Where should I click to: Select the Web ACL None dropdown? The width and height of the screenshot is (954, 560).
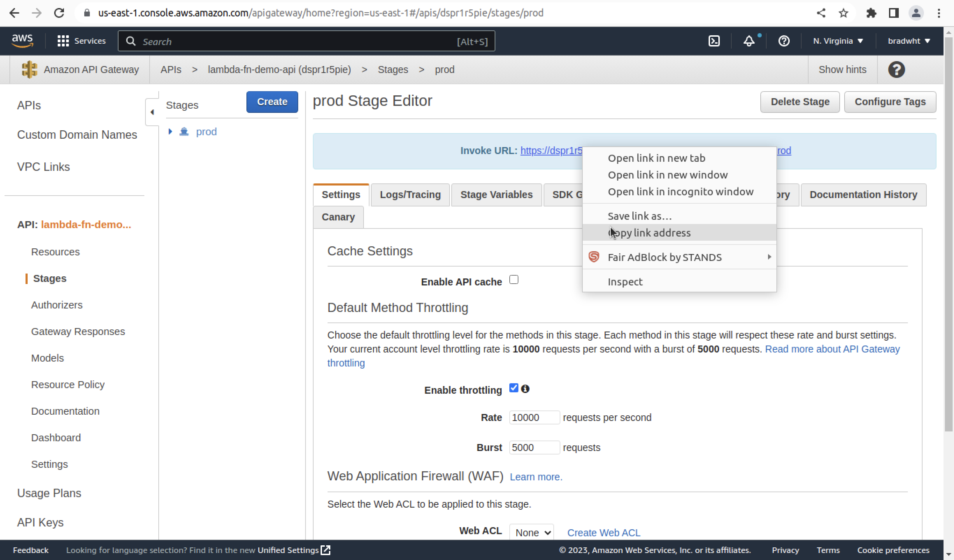tap(531, 533)
